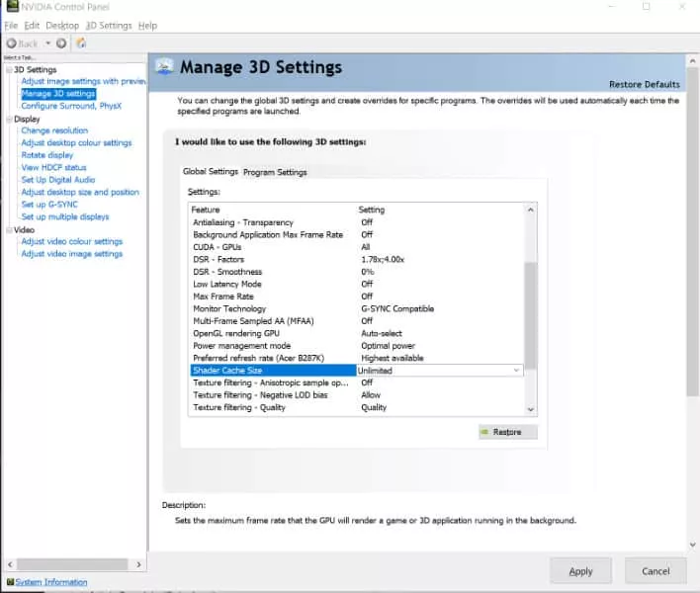Select Adjust image settings with preview
The image size is (700, 593).
(83, 81)
